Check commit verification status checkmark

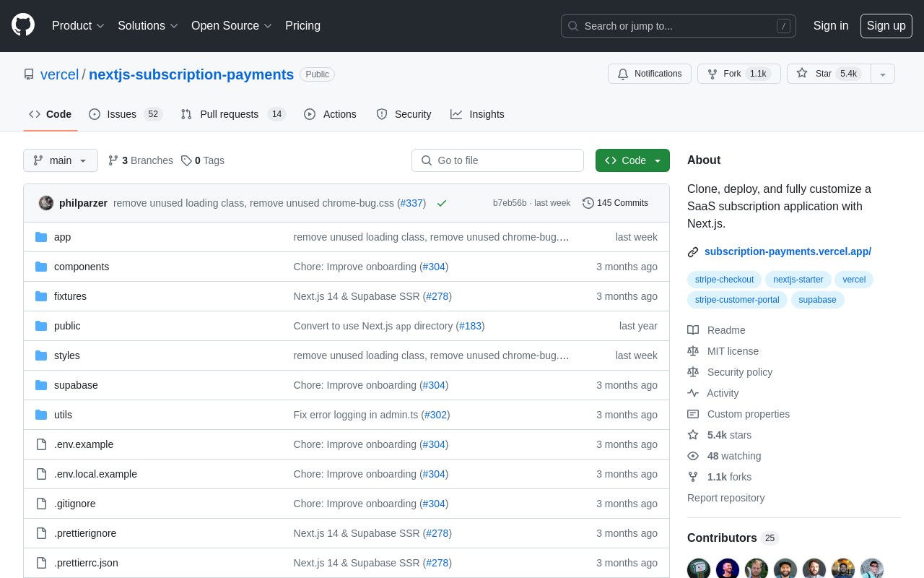441,203
